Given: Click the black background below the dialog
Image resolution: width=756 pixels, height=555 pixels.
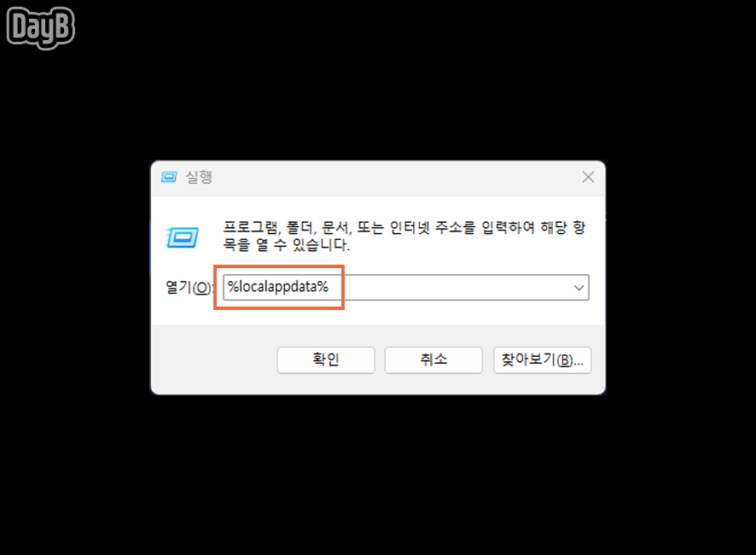Looking at the screenshot, I should (x=378, y=473).
